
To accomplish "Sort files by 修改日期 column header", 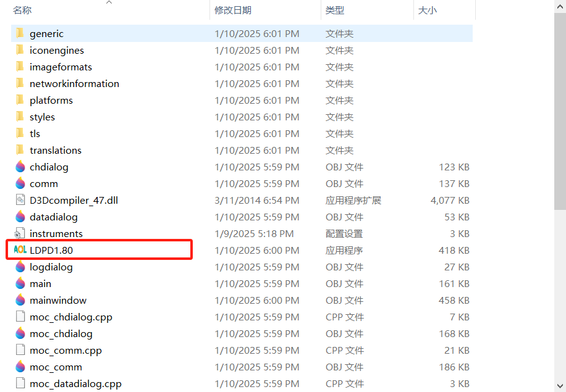I will (233, 10).
